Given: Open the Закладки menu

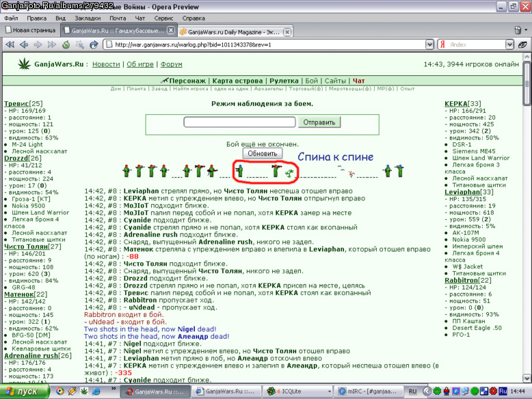Looking at the screenshot, I should point(88,18).
